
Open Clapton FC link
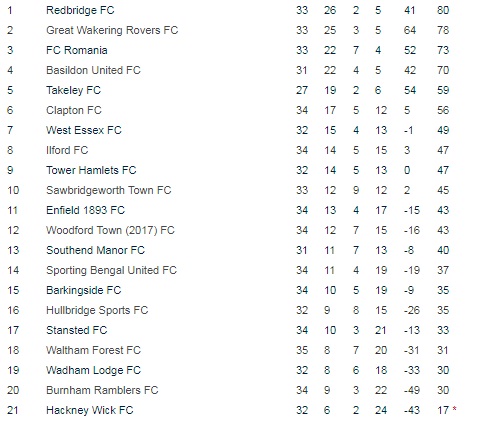[74, 110]
